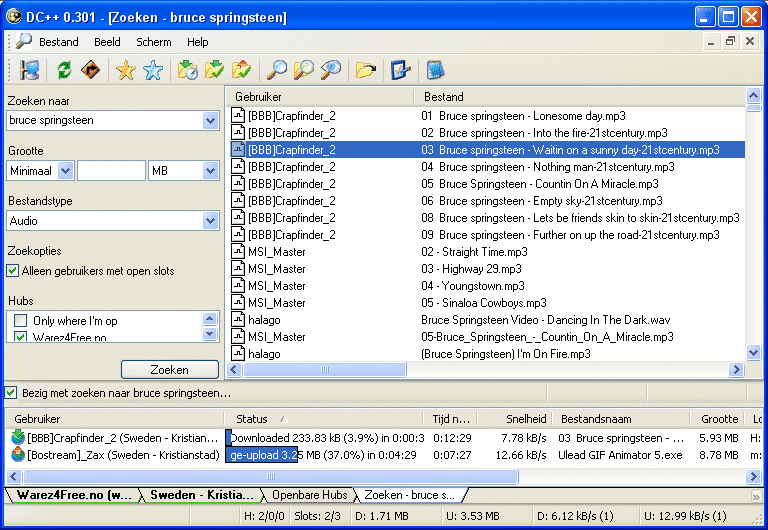The width and height of the screenshot is (768, 530).
Task: Expand the Zoeken naar search history dropdown
Action: pos(211,120)
